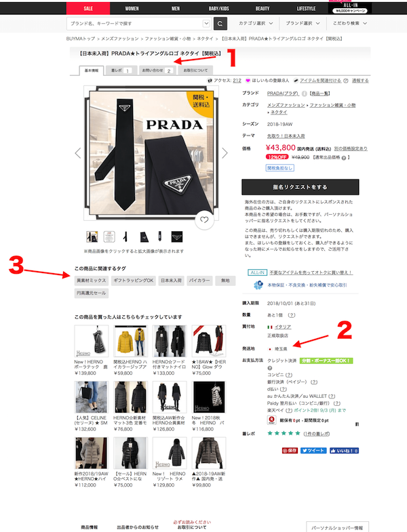Click the blue Twitter ツイート button
The height and width of the screenshot is (532, 407).
point(313,451)
